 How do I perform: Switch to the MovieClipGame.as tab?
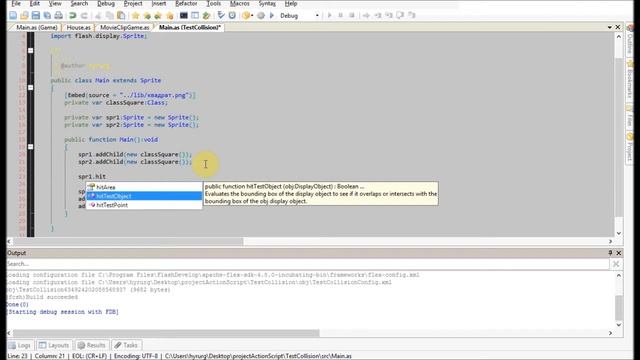tap(124, 27)
